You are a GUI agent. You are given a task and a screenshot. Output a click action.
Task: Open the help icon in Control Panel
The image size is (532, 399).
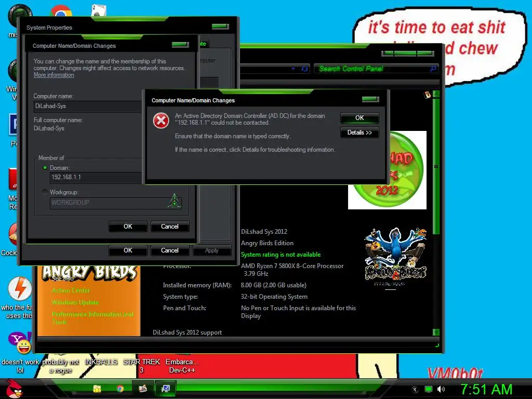click(427, 95)
